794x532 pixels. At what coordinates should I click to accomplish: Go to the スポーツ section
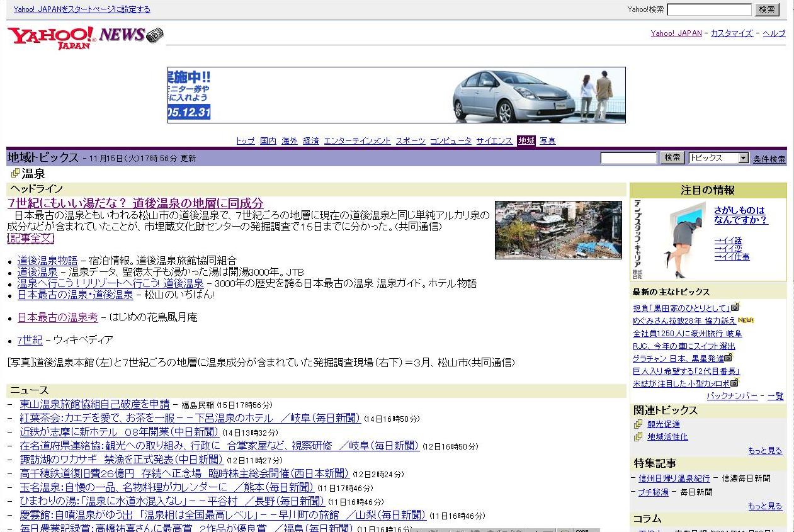pyautogui.click(x=411, y=141)
